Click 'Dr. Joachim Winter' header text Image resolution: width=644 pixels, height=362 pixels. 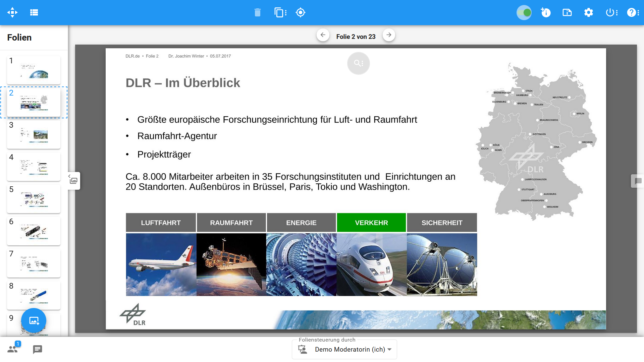186,56
